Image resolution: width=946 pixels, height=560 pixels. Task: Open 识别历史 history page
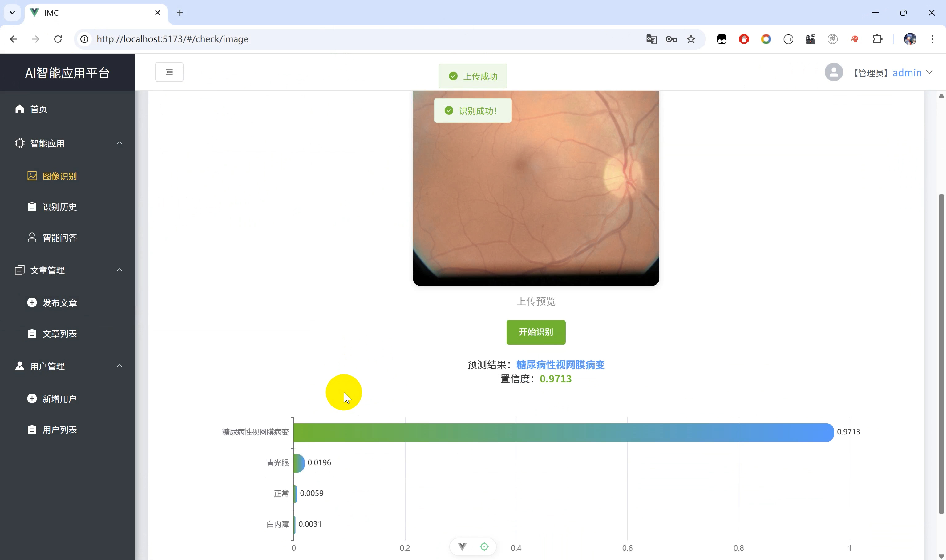(x=59, y=207)
